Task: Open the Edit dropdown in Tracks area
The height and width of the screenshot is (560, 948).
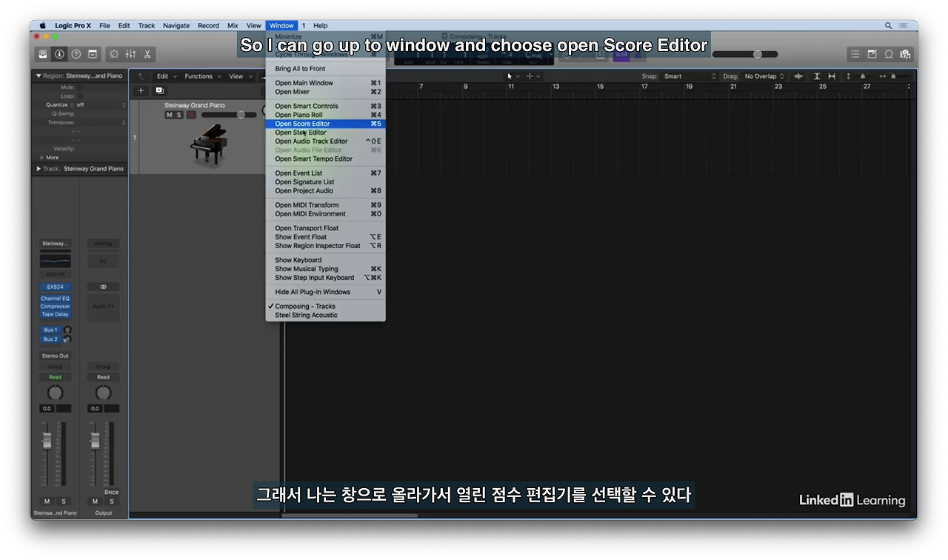Action: 166,76
